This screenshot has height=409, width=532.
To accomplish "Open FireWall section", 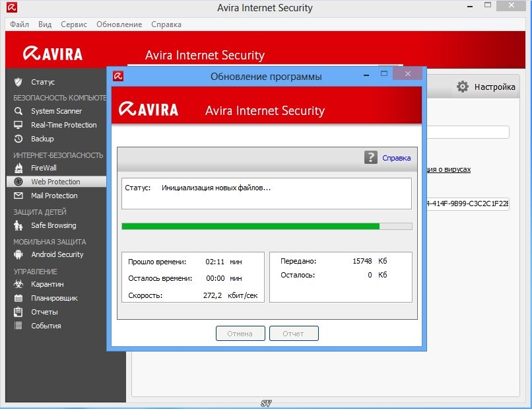I will 44,168.
